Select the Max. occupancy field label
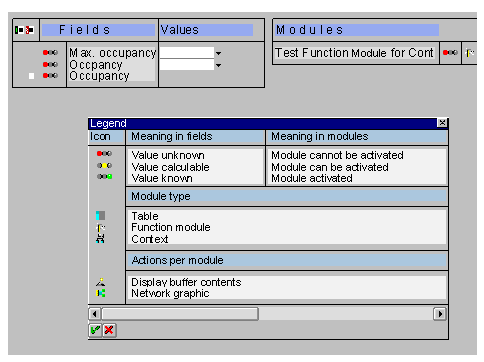This screenshot has height=362, width=484. pos(112,53)
